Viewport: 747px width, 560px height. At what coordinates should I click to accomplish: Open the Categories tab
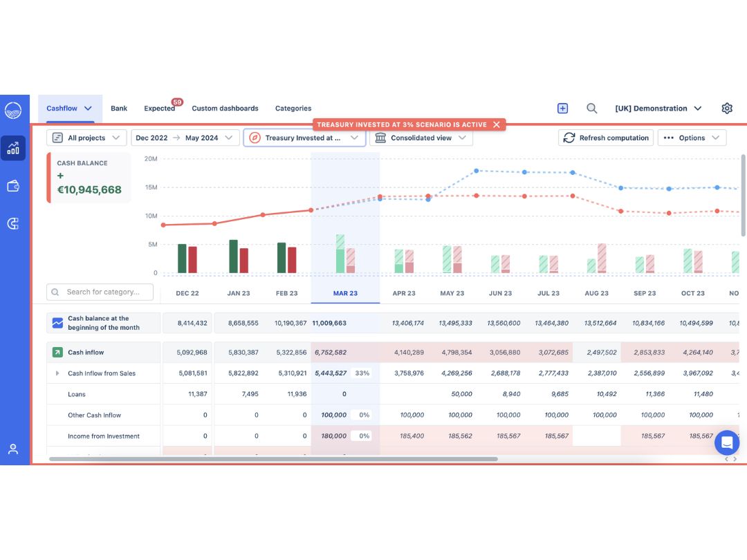(x=293, y=109)
